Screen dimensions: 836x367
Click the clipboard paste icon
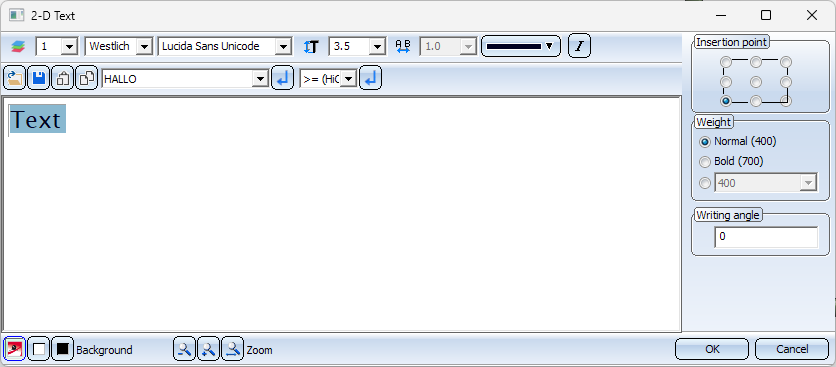[62, 79]
